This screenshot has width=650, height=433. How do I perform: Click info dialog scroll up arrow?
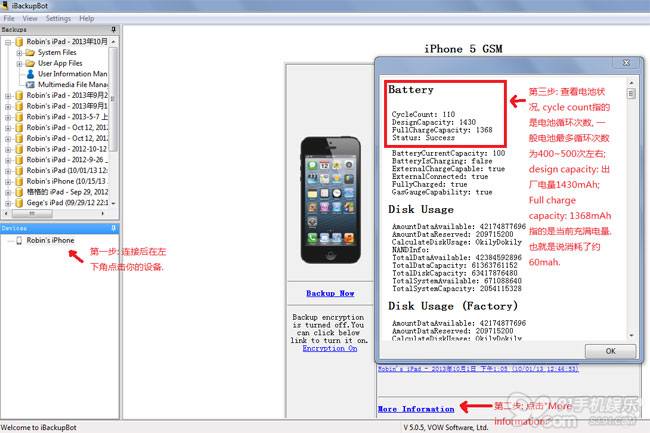(631, 82)
